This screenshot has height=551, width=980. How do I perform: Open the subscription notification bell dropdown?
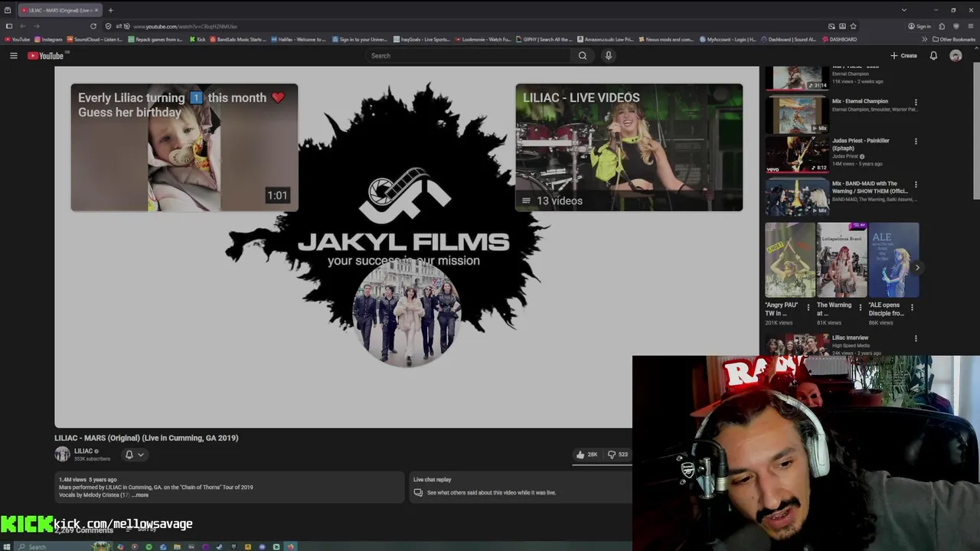point(134,455)
